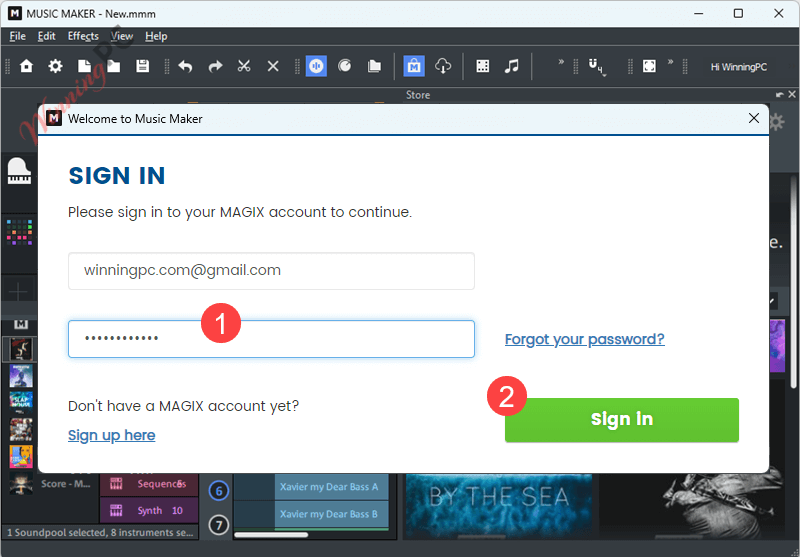Click the Score - M... Soundpool label
800x557 pixels.
click(x=66, y=484)
